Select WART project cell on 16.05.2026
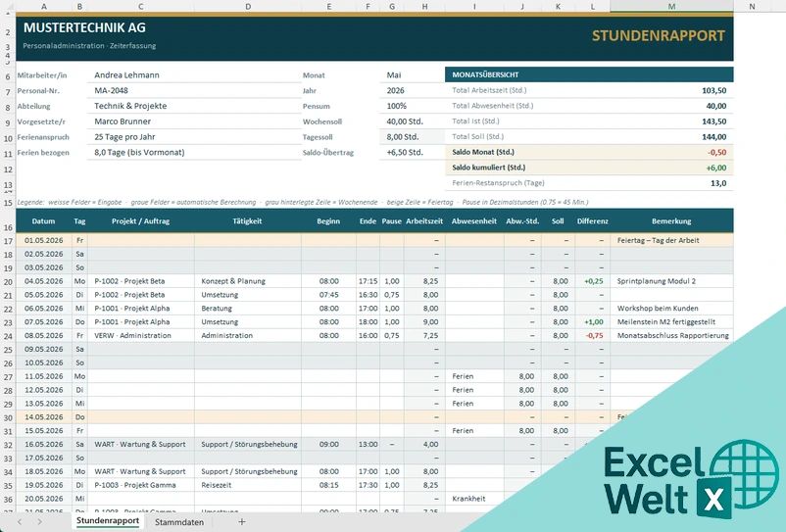 pos(141,445)
